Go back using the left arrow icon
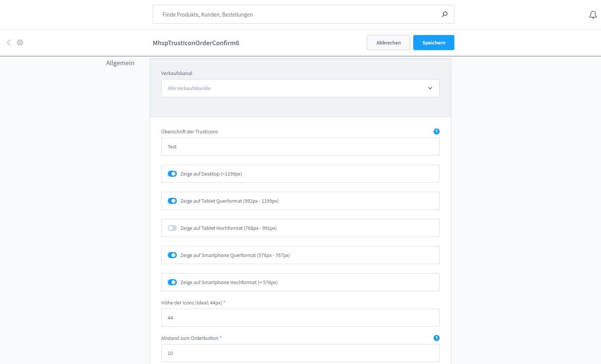Screen dimensions: 601x364 [x=9, y=43]
